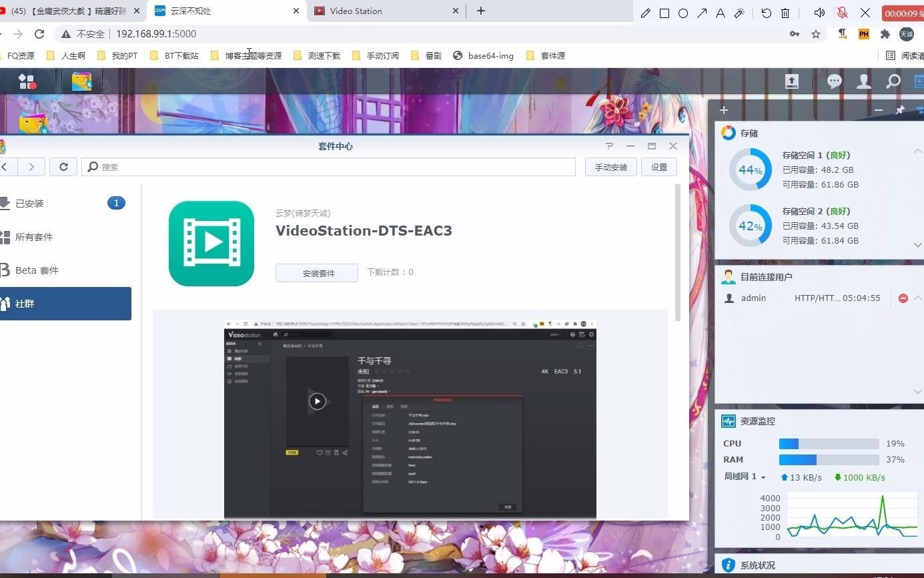Select 社群 in the sidebar
Image resolution: width=924 pixels, height=578 pixels.
[65, 304]
